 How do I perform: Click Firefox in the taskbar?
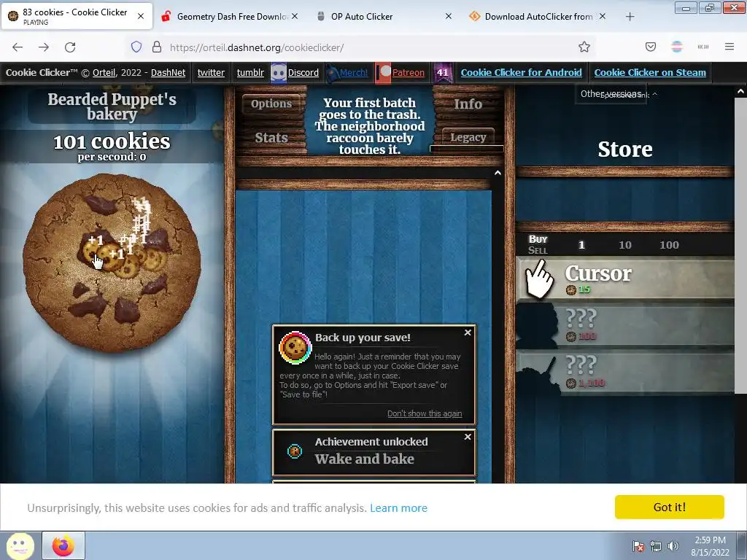pyautogui.click(x=63, y=545)
